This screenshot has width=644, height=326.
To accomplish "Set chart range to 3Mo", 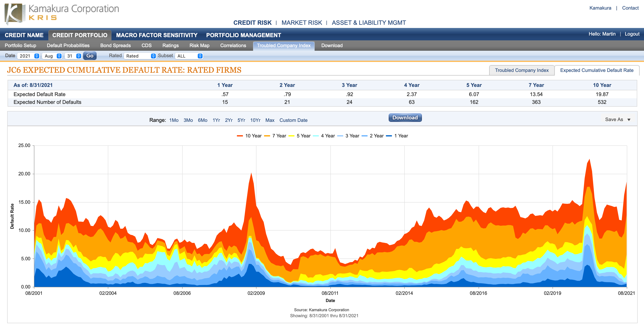I will pyautogui.click(x=188, y=120).
